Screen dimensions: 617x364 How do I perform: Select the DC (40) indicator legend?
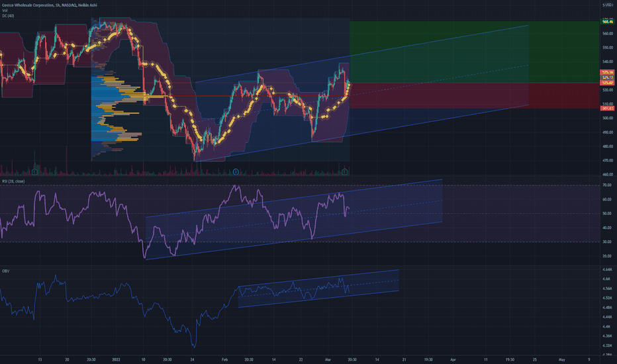tap(8, 16)
